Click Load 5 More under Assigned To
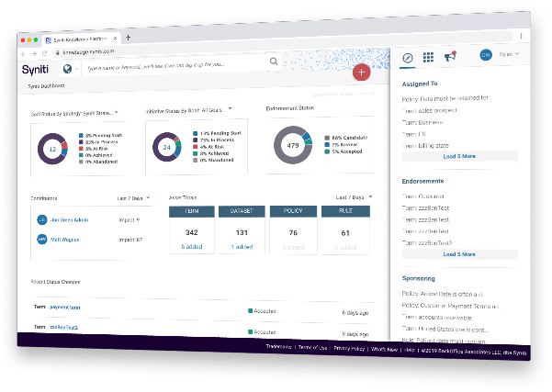 (459, 156)
